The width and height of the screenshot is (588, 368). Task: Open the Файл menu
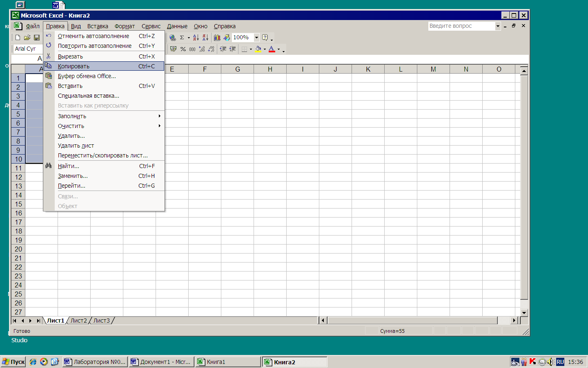(x=33, y=26)
